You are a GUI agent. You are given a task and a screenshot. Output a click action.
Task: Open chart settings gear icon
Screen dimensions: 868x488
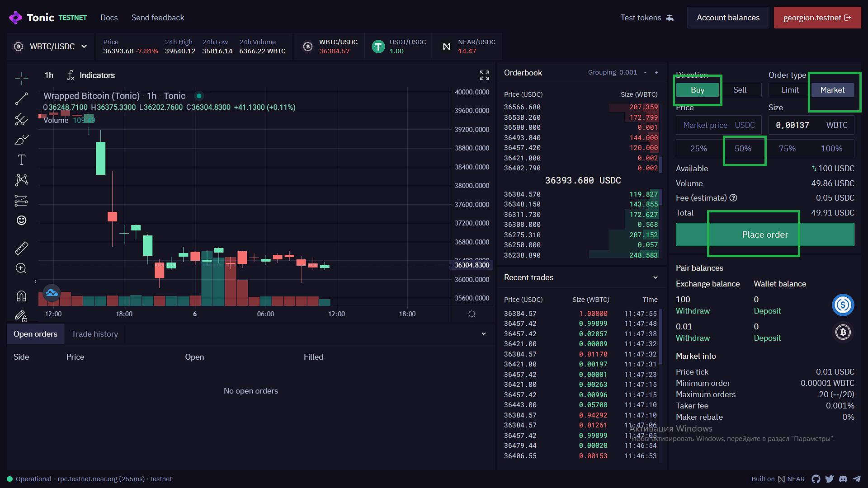click(472, 314)
